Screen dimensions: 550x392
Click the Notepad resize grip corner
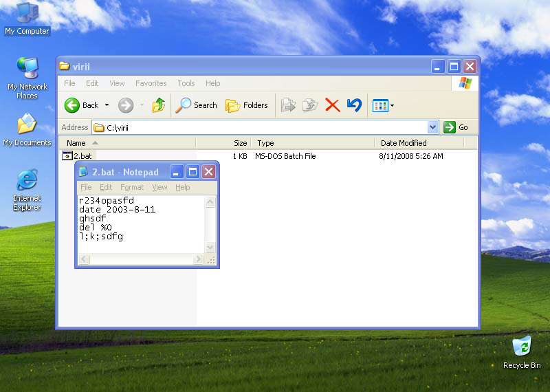211,260
